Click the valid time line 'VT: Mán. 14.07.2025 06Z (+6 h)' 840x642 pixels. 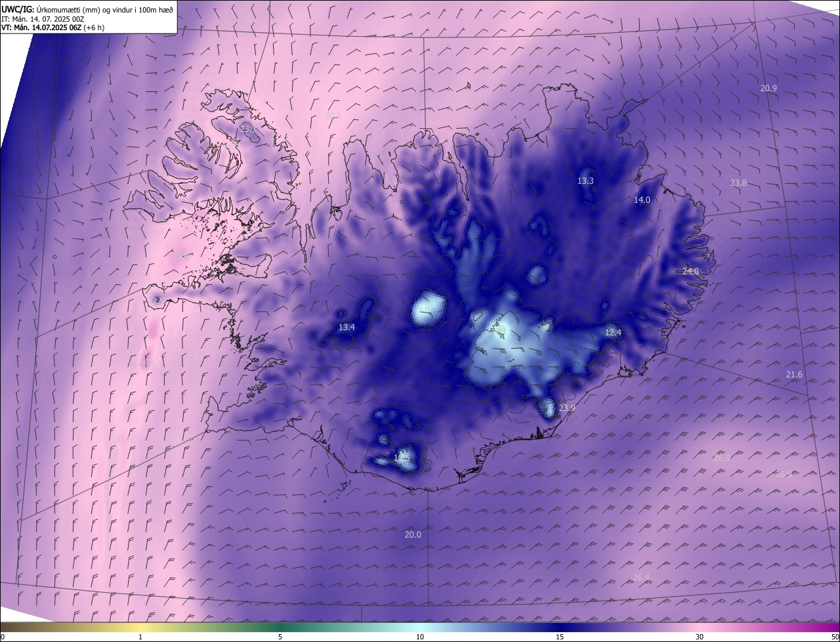[52, 28]
